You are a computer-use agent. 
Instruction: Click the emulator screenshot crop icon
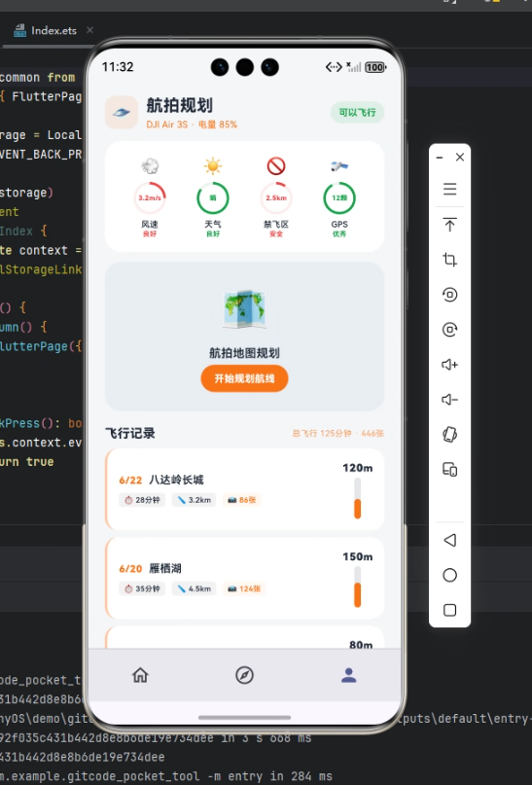pos(450,260)
